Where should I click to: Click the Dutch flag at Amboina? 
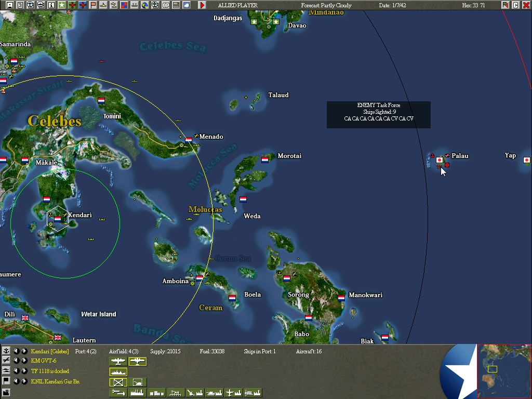(x=199, y=278)
